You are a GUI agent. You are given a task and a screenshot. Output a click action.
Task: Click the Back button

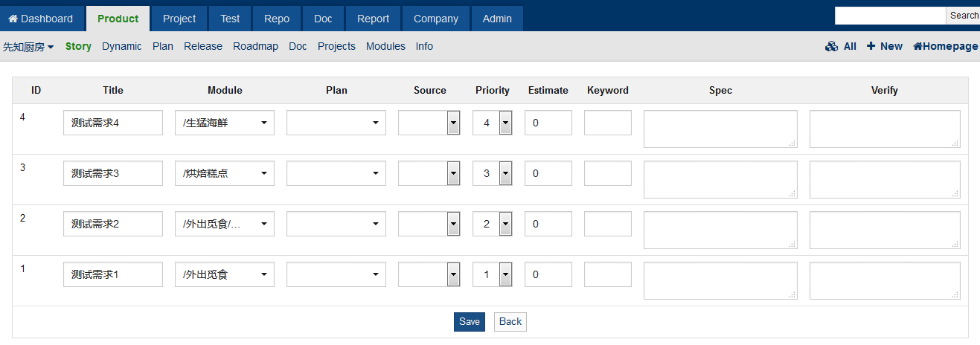[510, 321]
